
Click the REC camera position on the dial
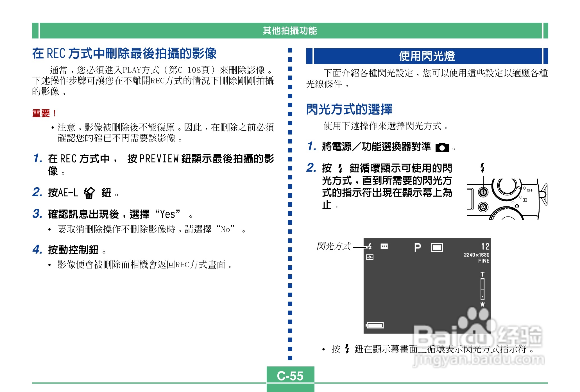pos(517,206)
